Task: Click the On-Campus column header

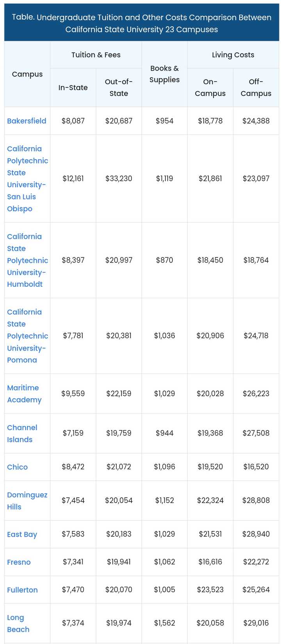Action: (x=210, y=88)
